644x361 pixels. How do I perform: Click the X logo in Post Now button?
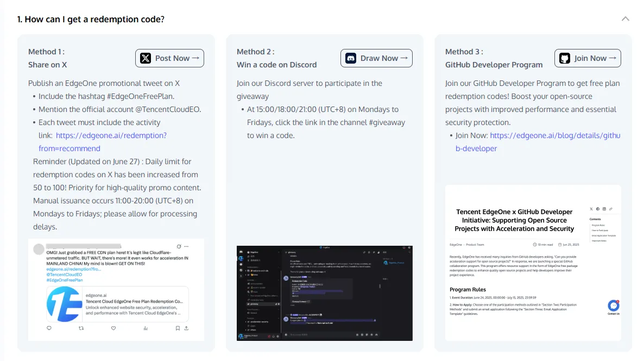146,58
